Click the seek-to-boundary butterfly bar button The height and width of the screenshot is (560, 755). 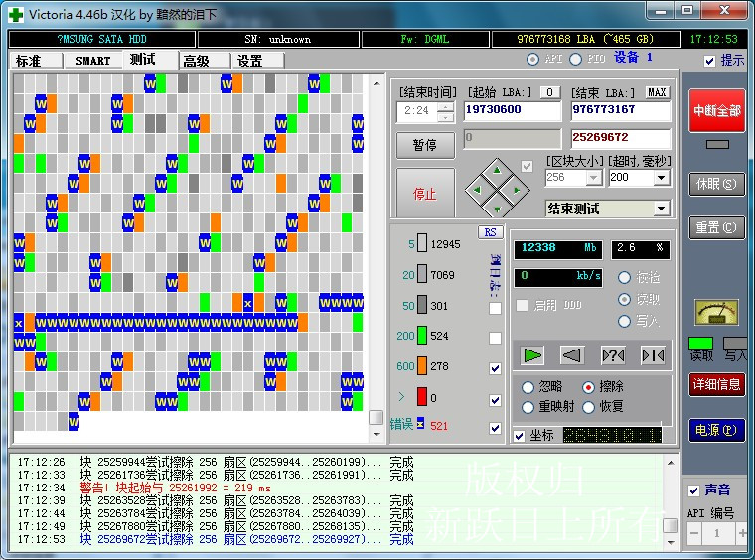654,355
